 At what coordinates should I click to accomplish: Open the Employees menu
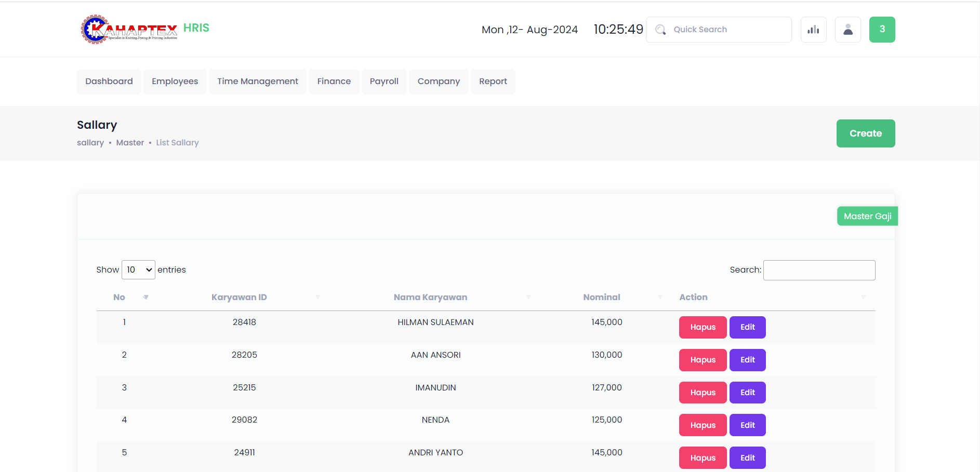pos(175,82)
